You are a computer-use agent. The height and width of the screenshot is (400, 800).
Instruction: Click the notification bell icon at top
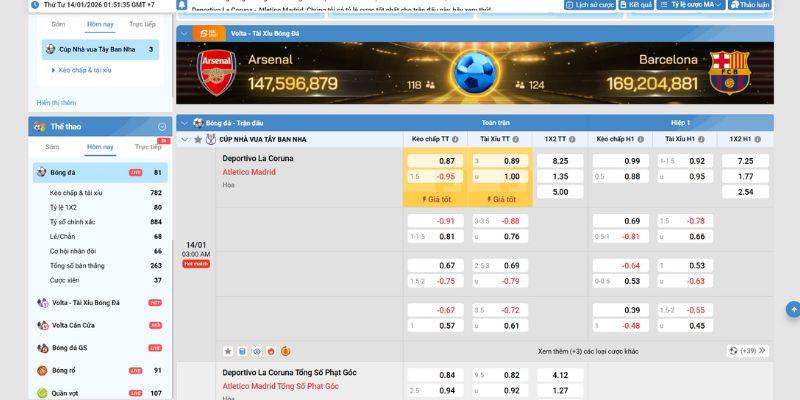tap(182, 5)
